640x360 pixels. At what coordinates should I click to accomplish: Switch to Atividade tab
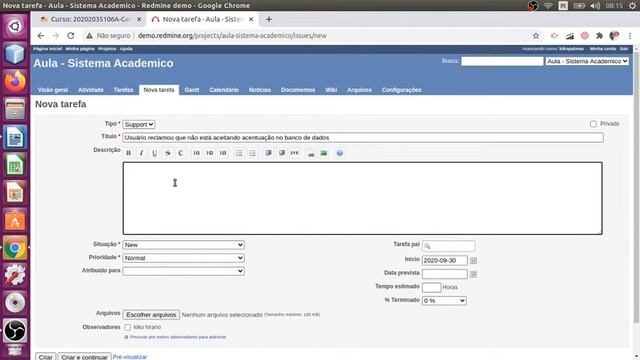[91, 90]
